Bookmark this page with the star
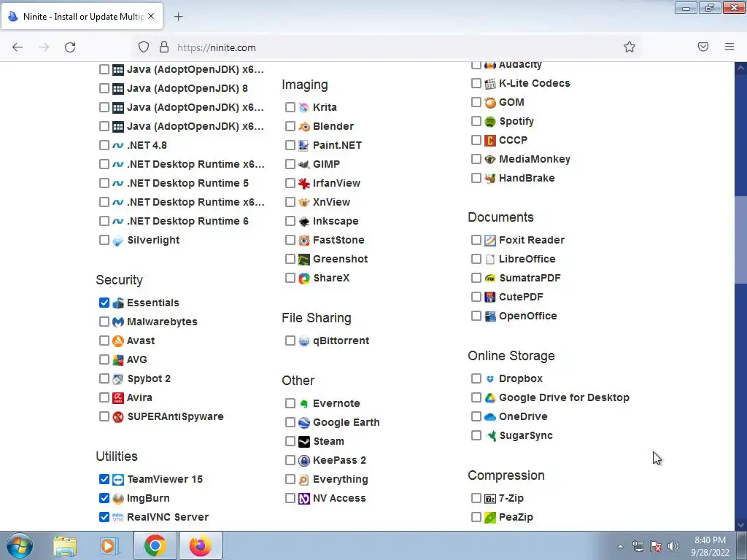The width and height of the screenshot is (747, 560). tap(630, 47)
